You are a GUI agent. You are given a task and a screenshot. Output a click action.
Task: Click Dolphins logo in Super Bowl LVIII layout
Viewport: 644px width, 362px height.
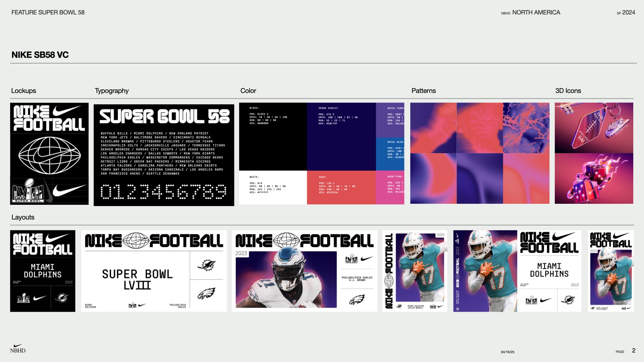(x=206, y=265)
